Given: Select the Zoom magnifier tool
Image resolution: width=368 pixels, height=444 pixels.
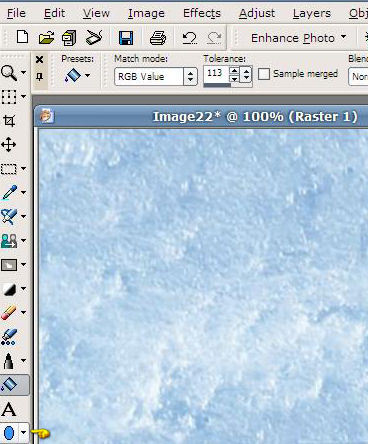Looking at the screenshot, I should tap(9, 72).
